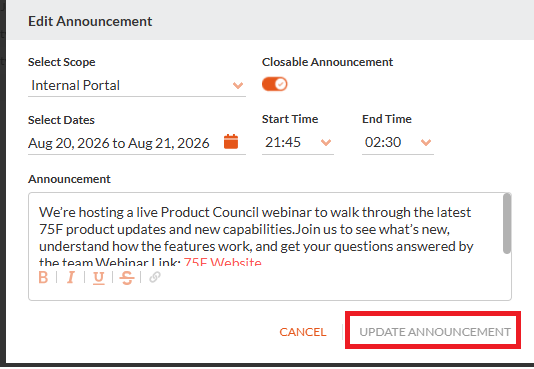Cancel editing the announcement
Image resolution: width=534 pixels, height=369 pixels.
303,332
